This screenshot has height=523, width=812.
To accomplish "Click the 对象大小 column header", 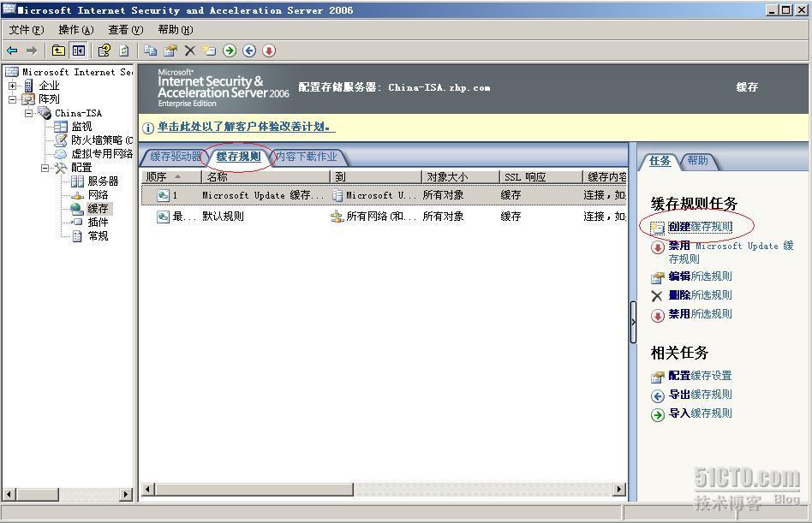I will pos(460,177).
